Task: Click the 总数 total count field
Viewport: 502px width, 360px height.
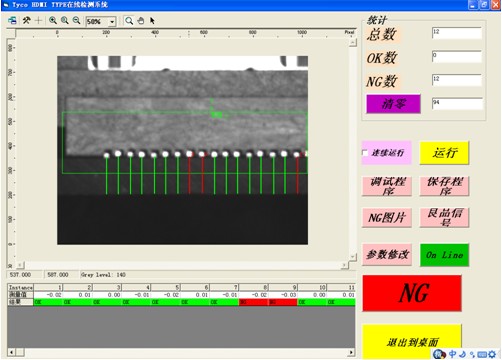Action: coord(457,33)
